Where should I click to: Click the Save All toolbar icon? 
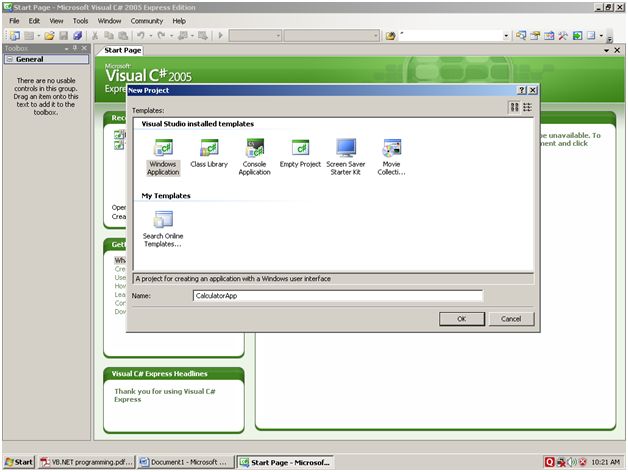point(77,36)
